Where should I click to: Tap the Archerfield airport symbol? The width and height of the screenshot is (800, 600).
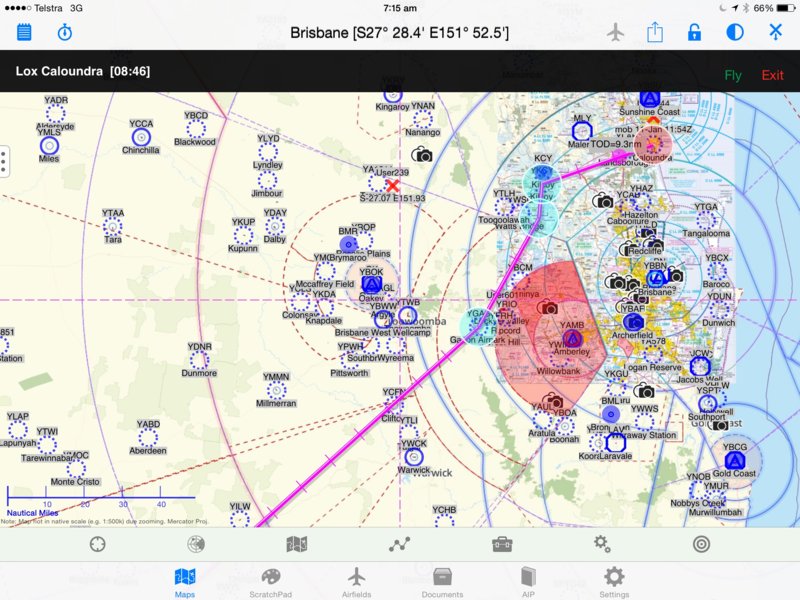tap(633, 322)
